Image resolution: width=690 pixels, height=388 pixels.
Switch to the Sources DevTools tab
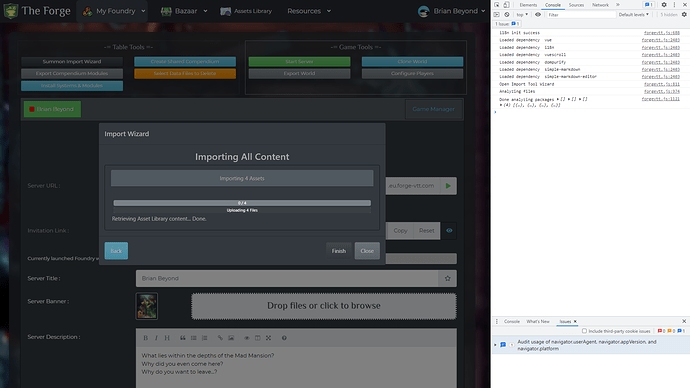(576, 5)
